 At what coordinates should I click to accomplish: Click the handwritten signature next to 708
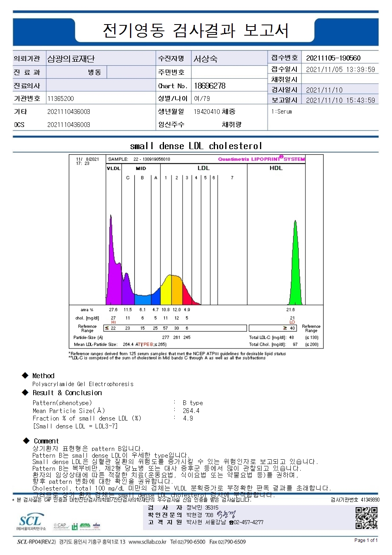[226, 515]
